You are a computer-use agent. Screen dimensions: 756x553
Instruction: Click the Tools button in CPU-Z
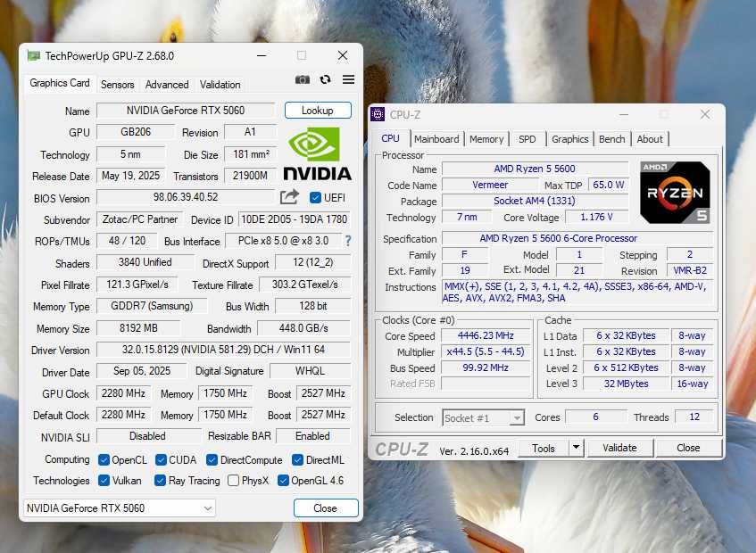tap(544, 448)
